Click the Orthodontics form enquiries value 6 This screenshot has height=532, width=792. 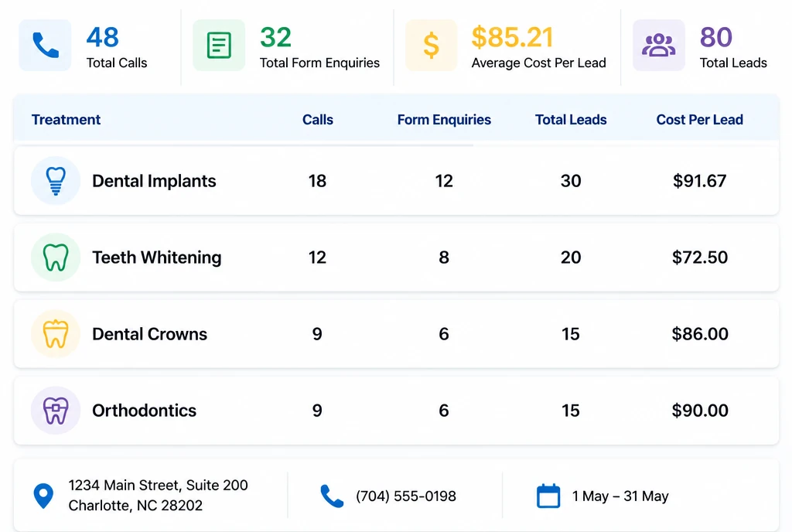[x=444, y=411]
